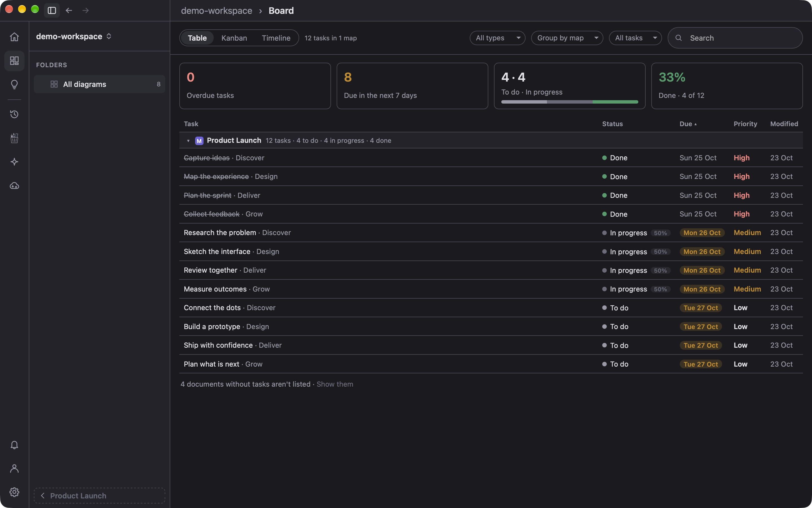Open the Group by map dropdown
Viewport: 812px width, 508px height.
(x=567, y=38)
